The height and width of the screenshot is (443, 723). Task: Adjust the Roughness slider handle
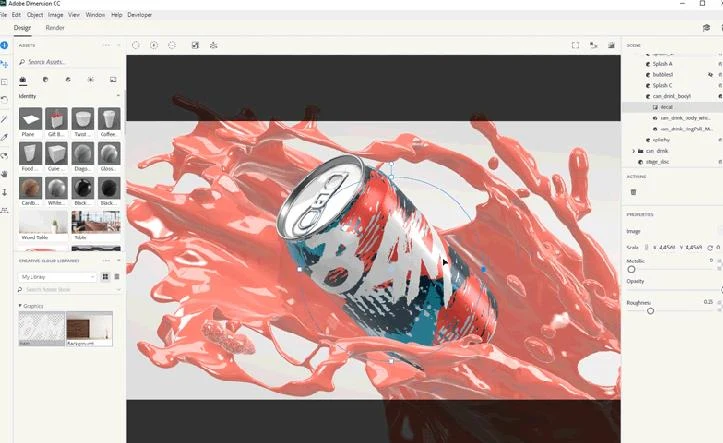(650, 311)
